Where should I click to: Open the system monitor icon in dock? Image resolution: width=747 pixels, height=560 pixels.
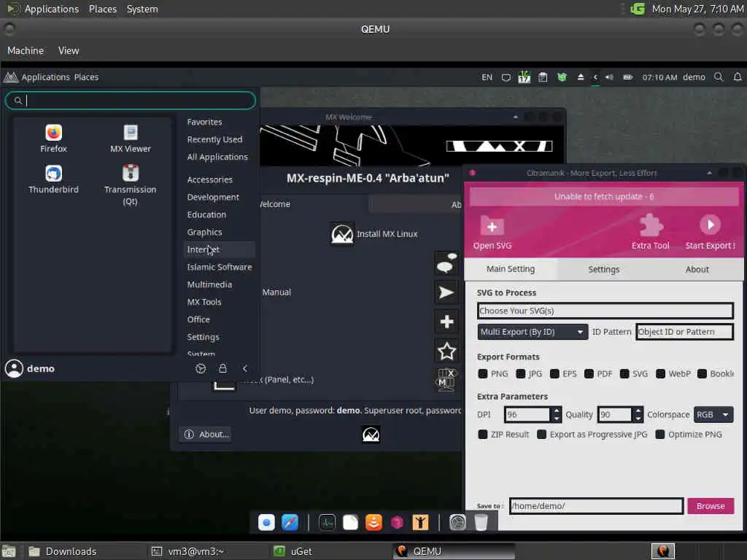(327, 522)
